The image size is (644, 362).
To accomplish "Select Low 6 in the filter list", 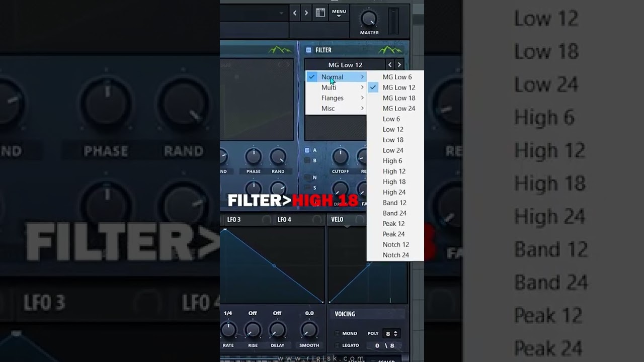I will [395, 119].
